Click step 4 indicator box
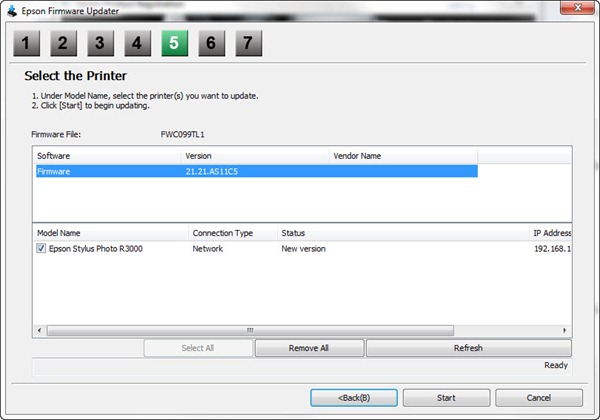 137,43
